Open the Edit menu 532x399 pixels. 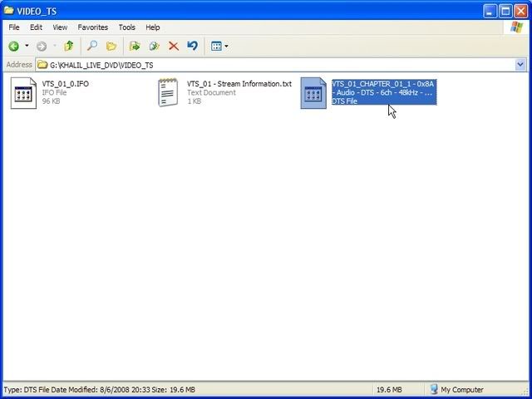[36, 27]
